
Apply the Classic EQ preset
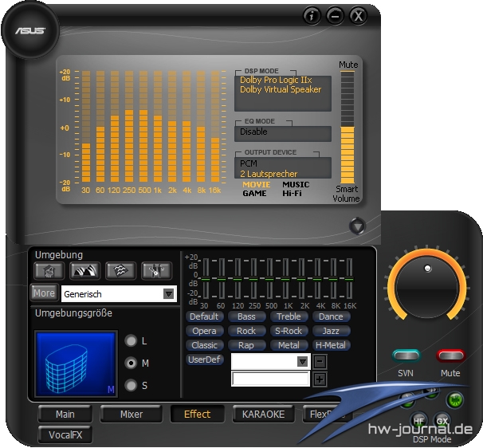[204, 345]
